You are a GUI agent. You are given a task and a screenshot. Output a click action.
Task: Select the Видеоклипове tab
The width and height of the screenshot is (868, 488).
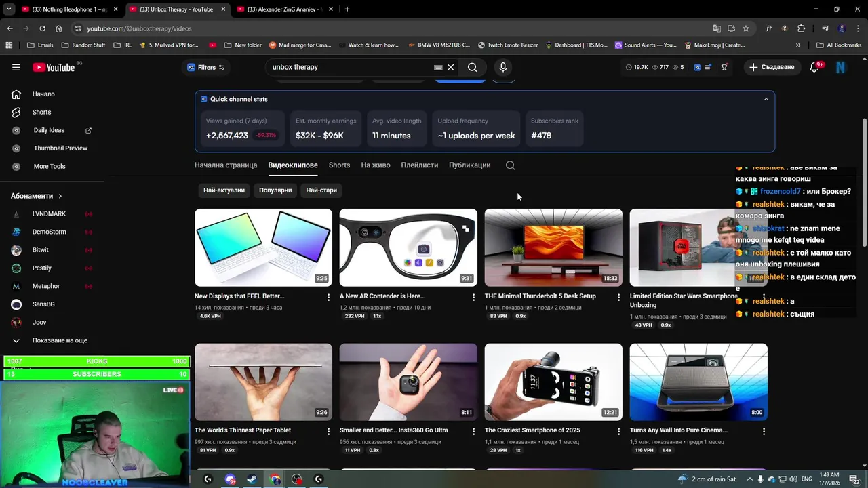point(293,165)
